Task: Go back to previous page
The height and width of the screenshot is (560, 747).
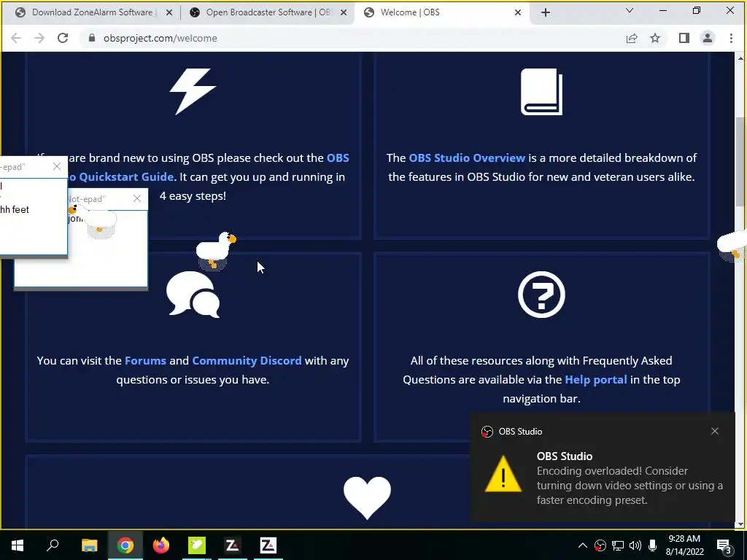Action: click(16, 38)
